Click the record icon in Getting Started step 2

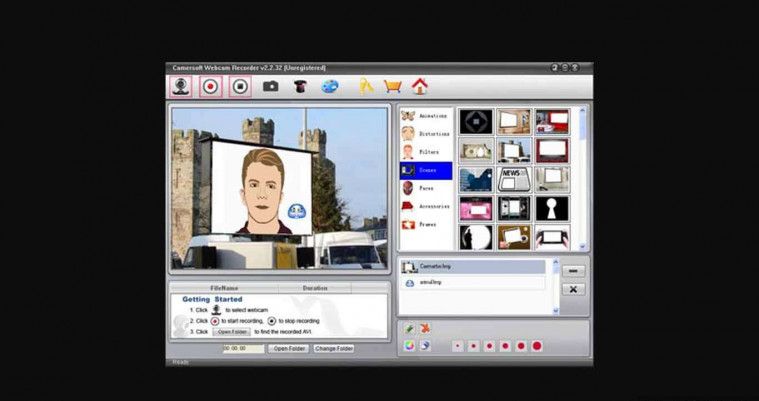point(214,321)
